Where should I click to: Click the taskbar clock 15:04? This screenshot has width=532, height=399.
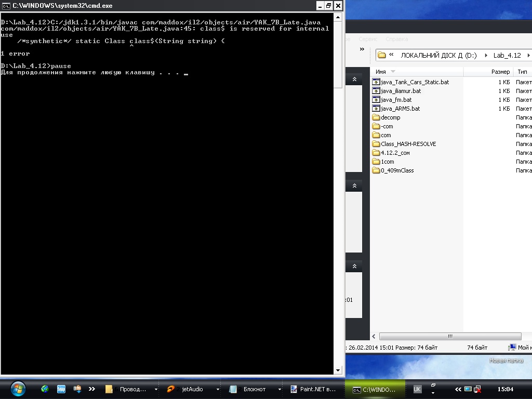[505, 389]
